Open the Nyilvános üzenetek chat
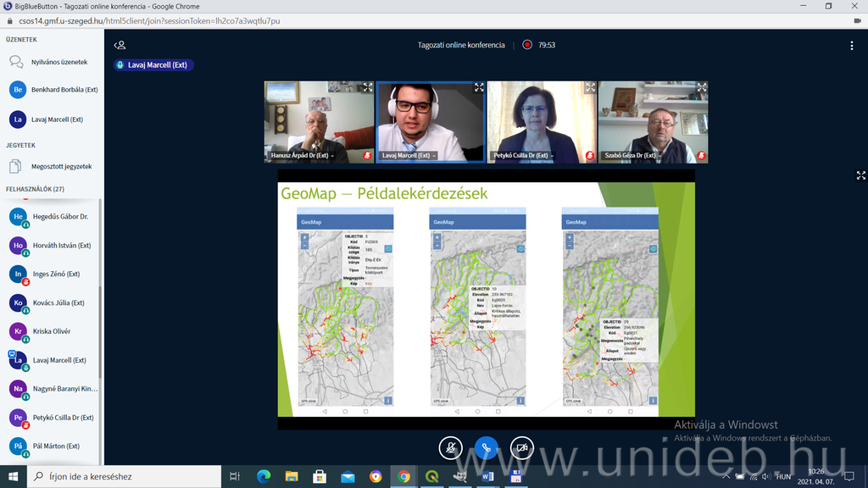Viewport: 868px width, 488px height. (x=58, y=62)
